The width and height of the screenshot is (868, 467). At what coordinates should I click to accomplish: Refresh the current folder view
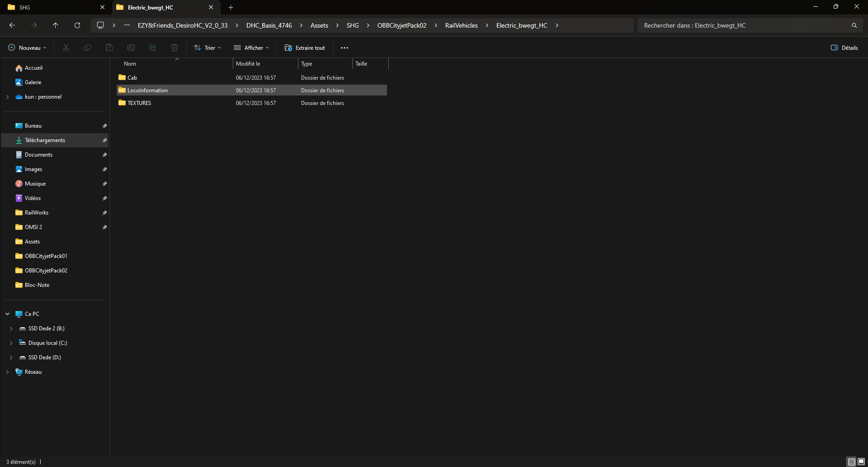coord(77,25)
